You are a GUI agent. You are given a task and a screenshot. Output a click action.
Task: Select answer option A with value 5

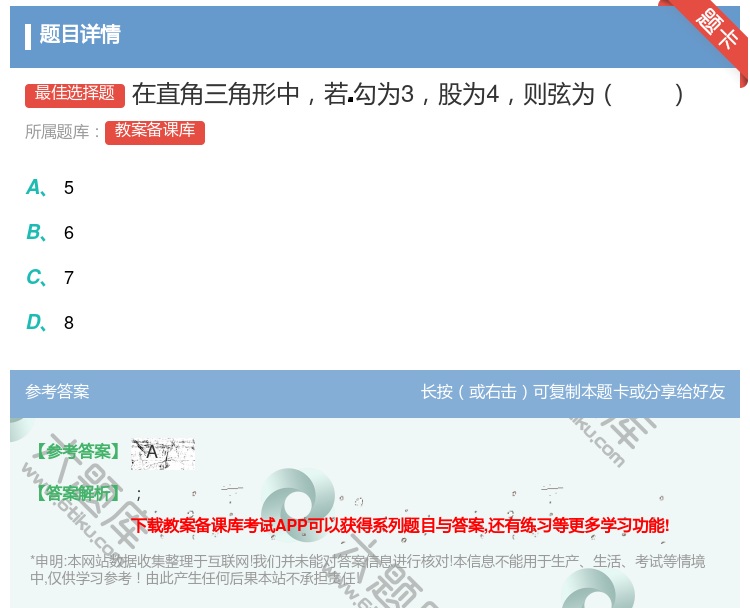(x=50, y=188)
